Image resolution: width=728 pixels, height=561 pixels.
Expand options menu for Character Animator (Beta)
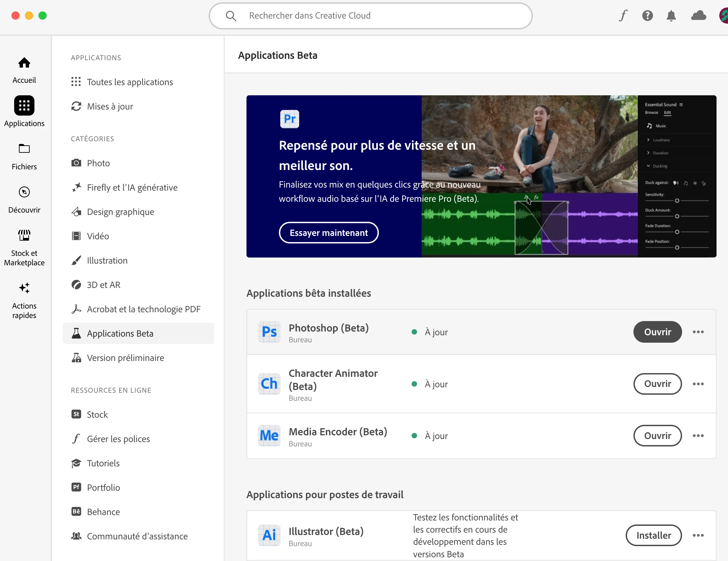pyautogui.click(x=698, y=384)
